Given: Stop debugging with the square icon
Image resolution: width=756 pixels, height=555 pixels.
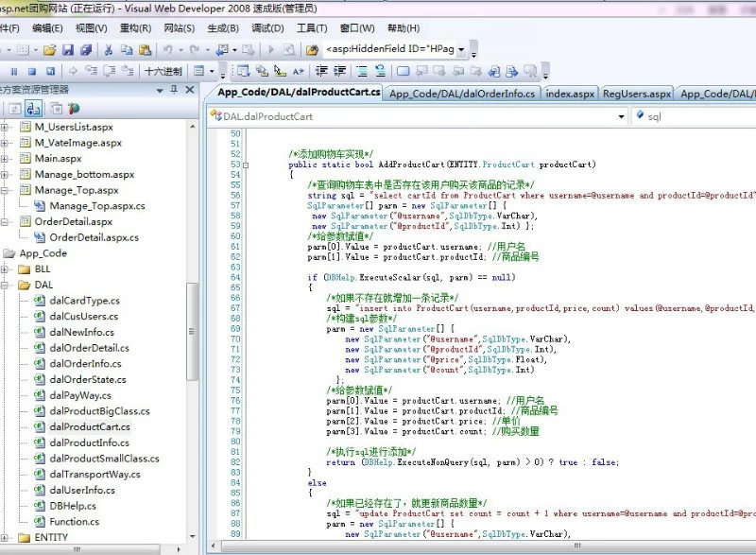Looking at the screenshot, I should click(32, 71).
